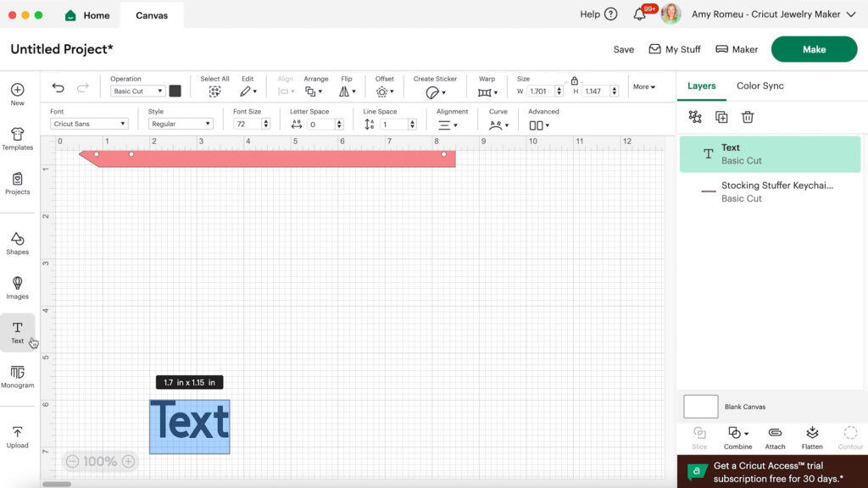Open the Create Sticker tool
868x488 pixels.
tap(435, 92)
